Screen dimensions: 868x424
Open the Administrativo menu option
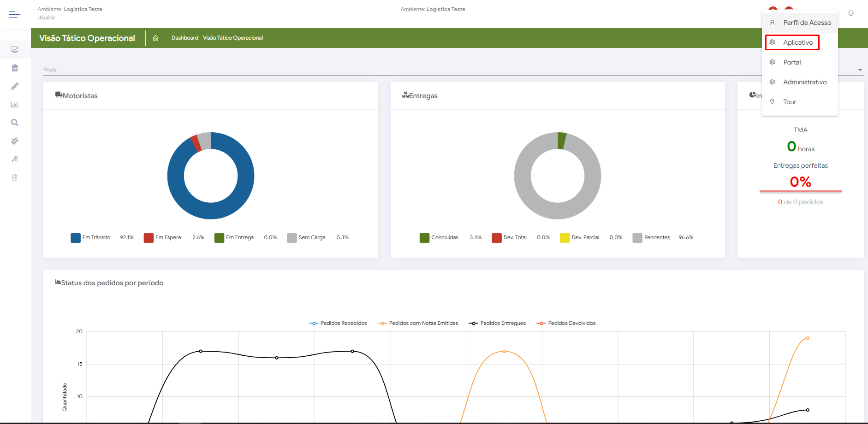[804, 82]
